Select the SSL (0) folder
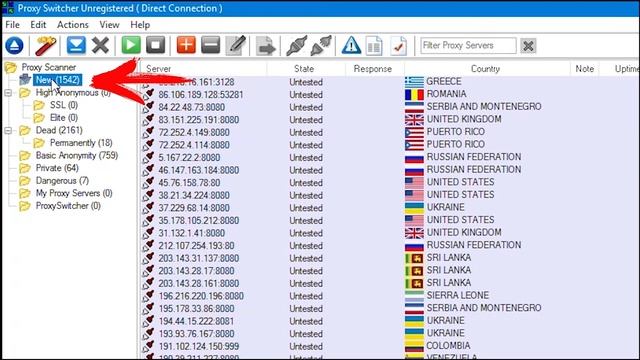The height and width of the screenshot is (360, 640). coord(64,105)
